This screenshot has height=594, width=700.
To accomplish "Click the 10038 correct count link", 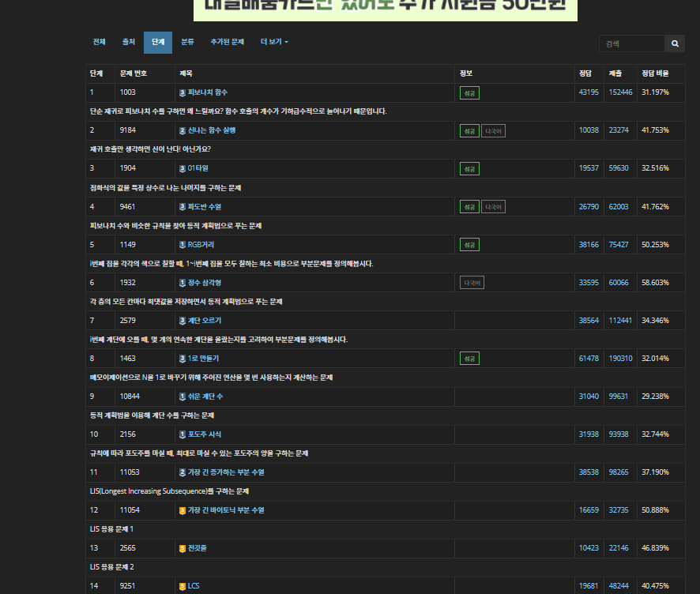I will click(x=589, y=130).
